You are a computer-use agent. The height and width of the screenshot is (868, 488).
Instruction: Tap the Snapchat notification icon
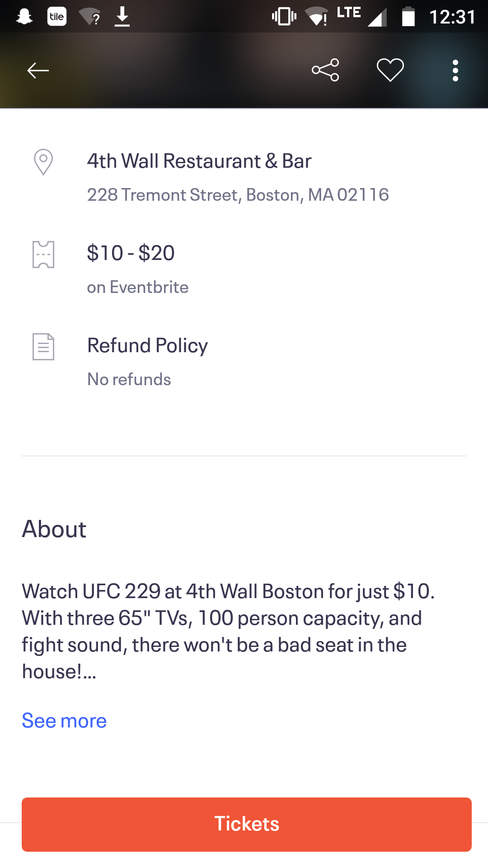click(24, 17)
